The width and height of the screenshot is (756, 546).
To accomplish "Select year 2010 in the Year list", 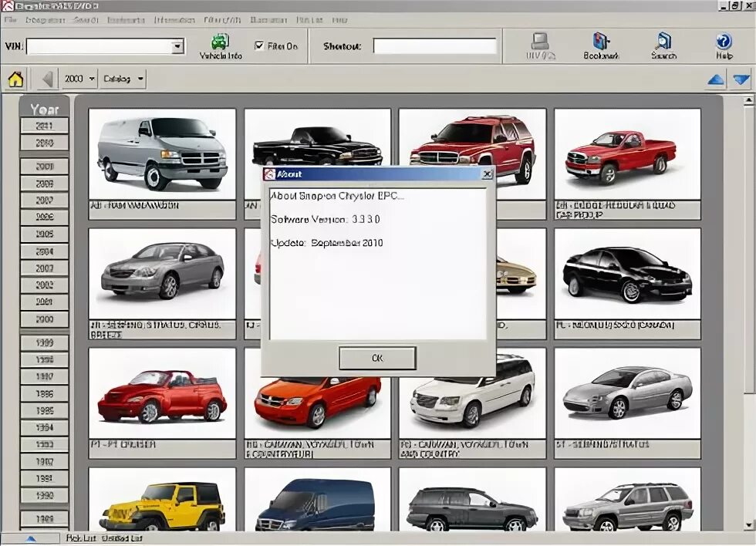I will click(x=45, y=143).
